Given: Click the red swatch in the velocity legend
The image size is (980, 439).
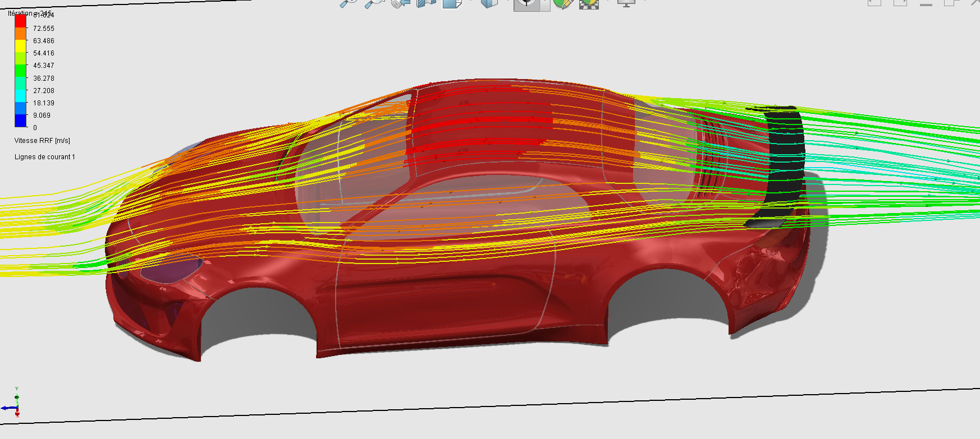Looking at the screenshot, I should 21,21.
